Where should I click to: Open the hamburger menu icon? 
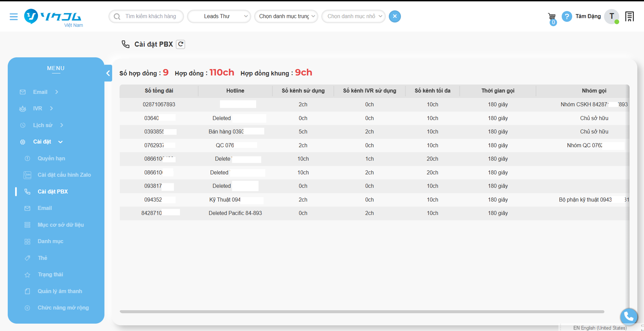(13, 16)
